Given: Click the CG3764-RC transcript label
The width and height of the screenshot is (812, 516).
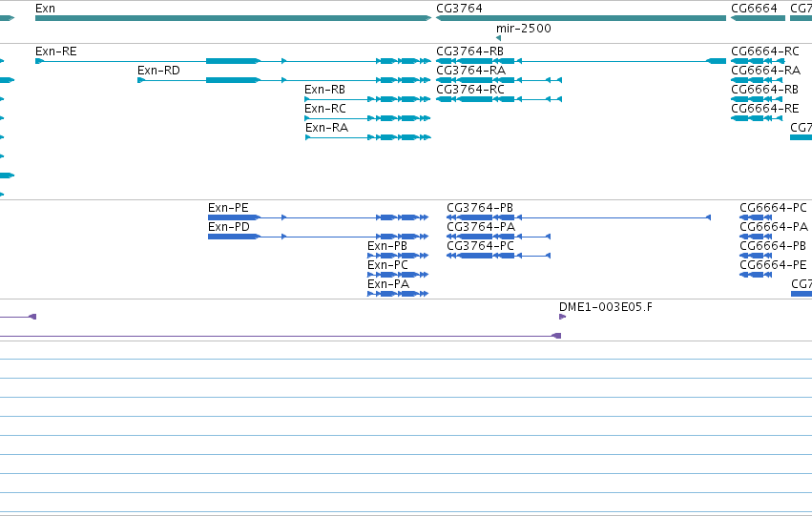Looking at the screenshot, I should coord(470,90).
